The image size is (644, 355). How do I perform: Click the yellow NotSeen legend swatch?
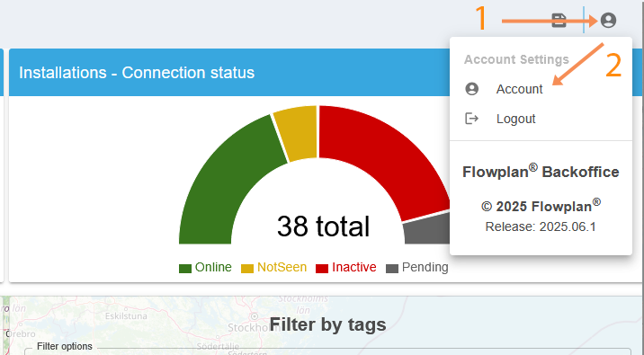tap(246, 269)
